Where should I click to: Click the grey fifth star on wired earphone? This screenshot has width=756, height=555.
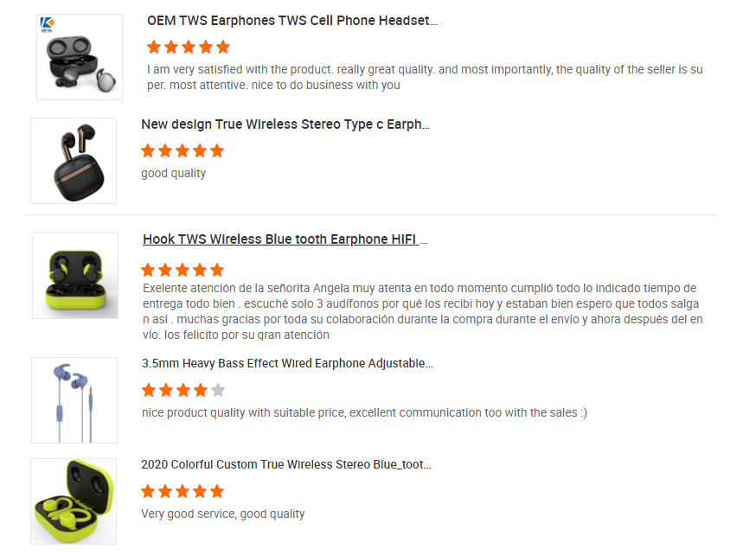click(x=218, y=390)
